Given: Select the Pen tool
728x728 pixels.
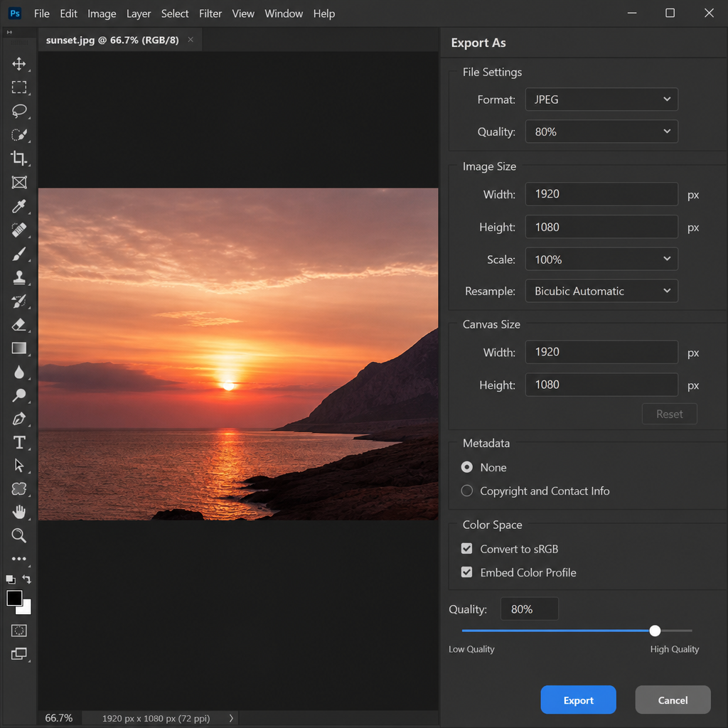Looking at the screenshot, I should (18, 419).
